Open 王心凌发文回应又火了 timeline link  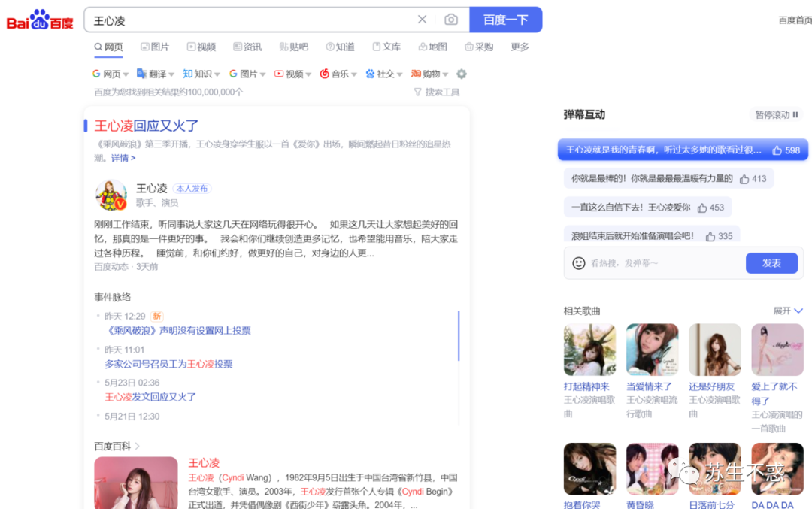[x=150, y=397]
